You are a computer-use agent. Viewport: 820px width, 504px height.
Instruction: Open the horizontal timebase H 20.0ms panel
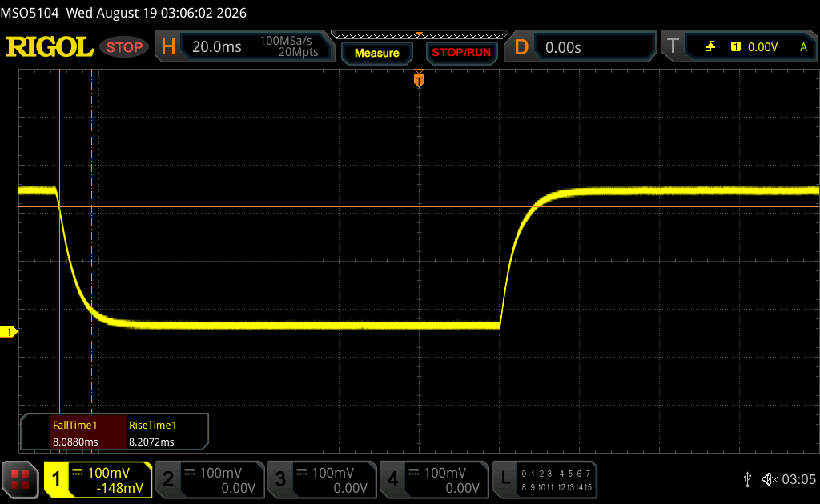coord(244,46)
